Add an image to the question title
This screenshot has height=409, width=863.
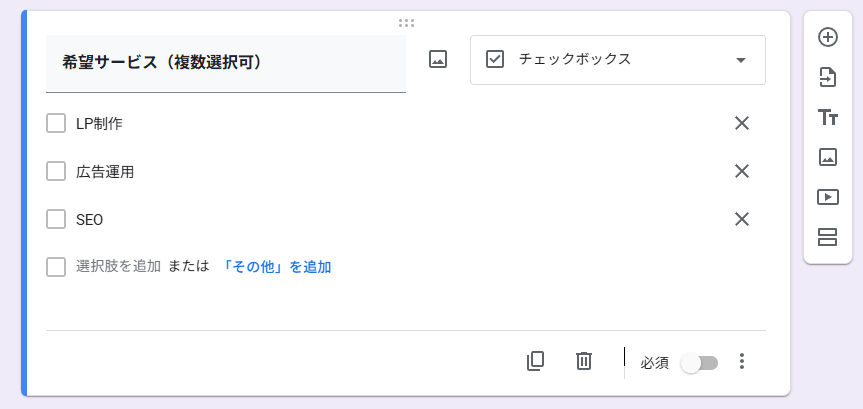(x=438, y=59)
